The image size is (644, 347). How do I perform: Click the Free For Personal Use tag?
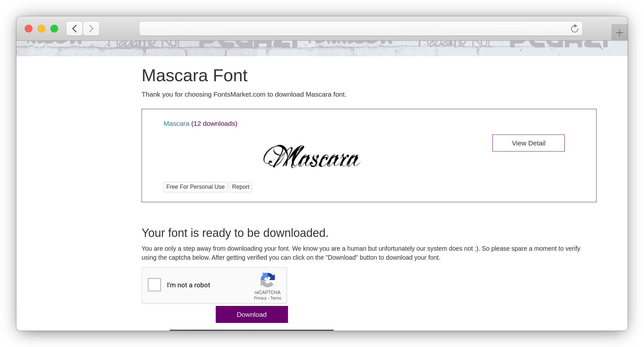coord(196,187)
